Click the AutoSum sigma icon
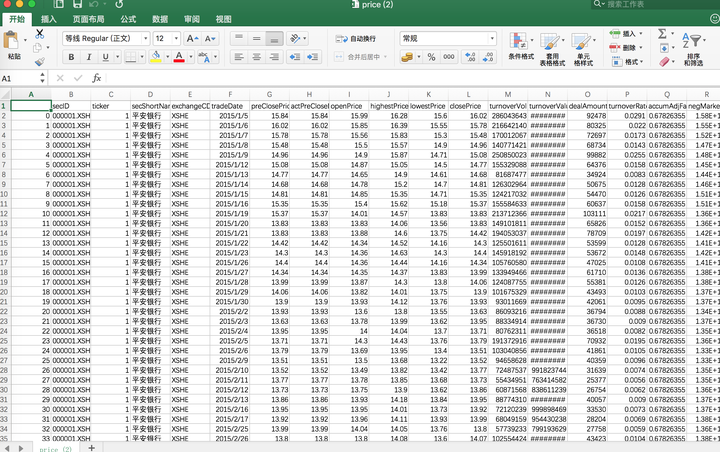This screenshot has height=452, width=720. [x=662, y=34]
